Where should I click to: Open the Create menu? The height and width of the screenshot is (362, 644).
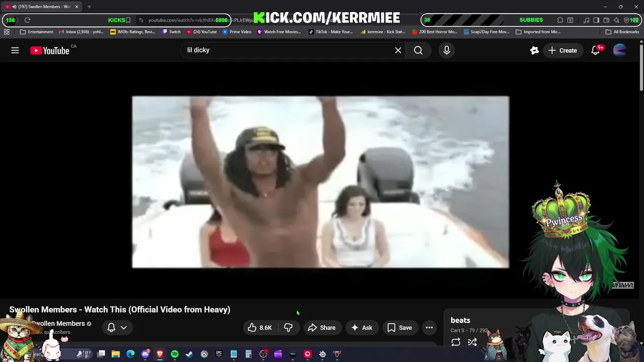pos(562,50)
